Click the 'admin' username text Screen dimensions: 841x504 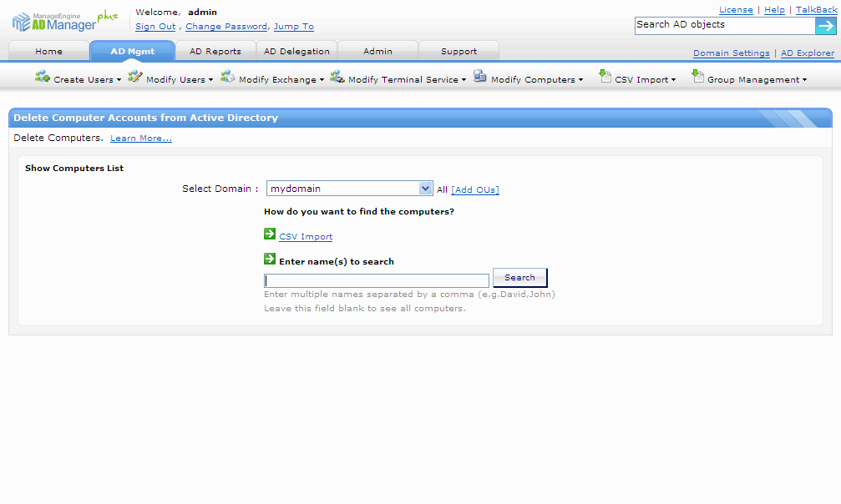[x=202, y=12]
